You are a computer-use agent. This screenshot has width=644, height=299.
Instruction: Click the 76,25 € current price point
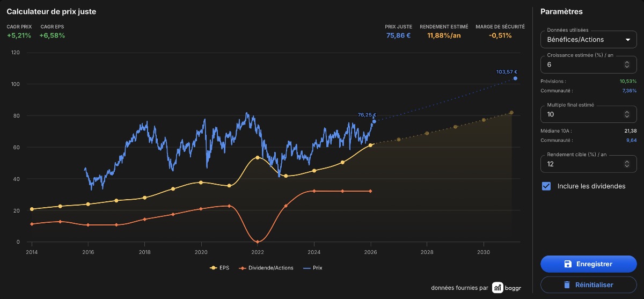coord(374,122)
